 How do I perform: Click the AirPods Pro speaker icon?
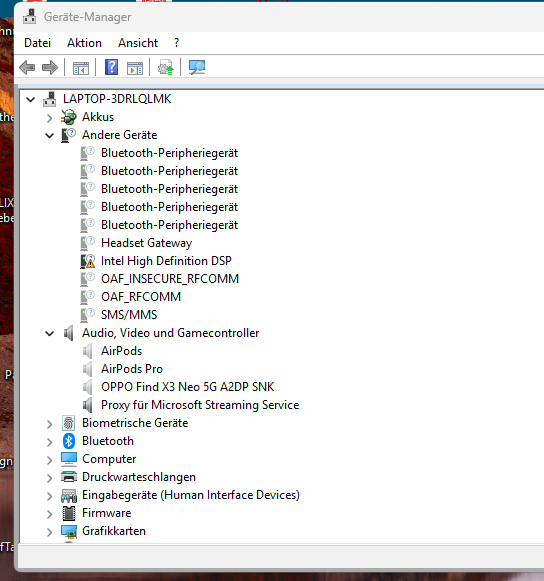88,369
